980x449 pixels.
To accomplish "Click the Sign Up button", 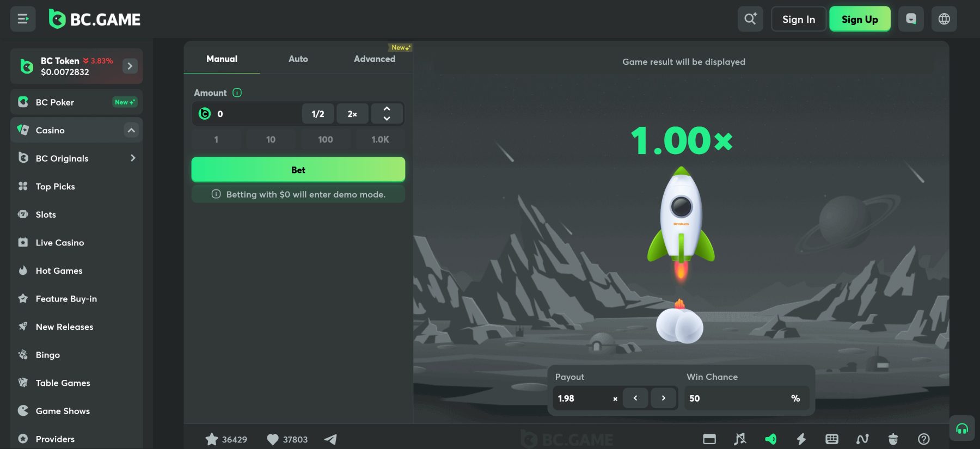I will pos(859,19).
